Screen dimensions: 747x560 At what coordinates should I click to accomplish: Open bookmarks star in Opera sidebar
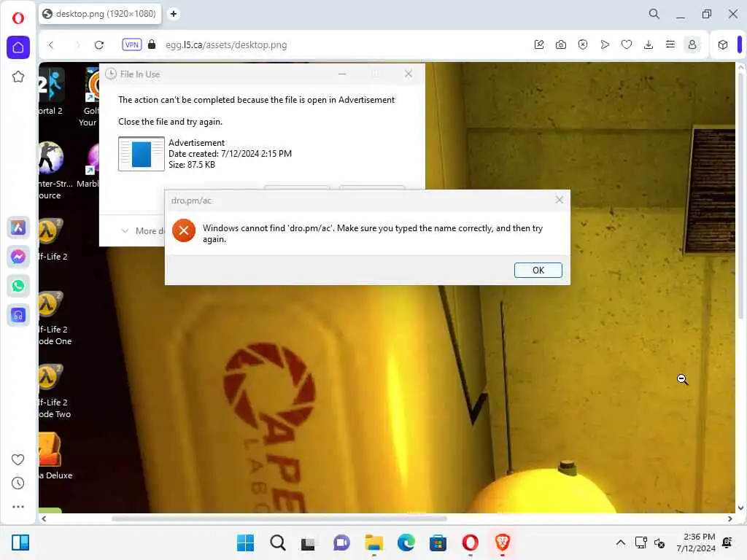18,77
